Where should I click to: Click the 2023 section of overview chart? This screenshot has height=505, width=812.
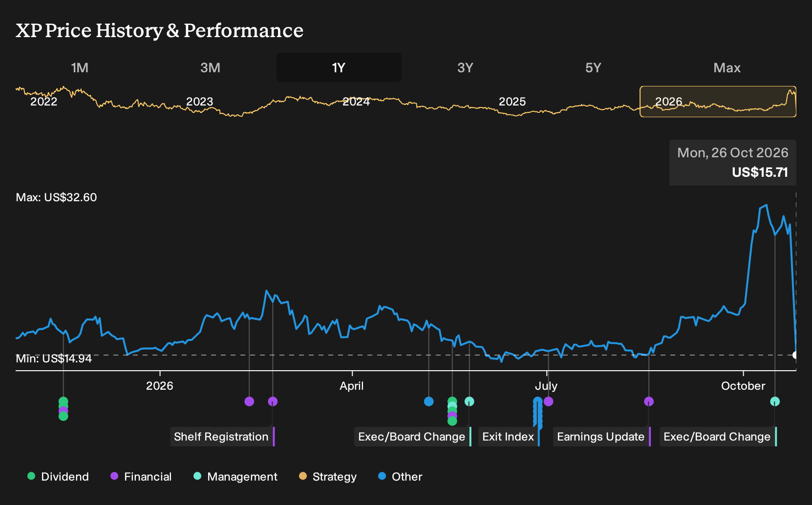[x=200, y=102]
